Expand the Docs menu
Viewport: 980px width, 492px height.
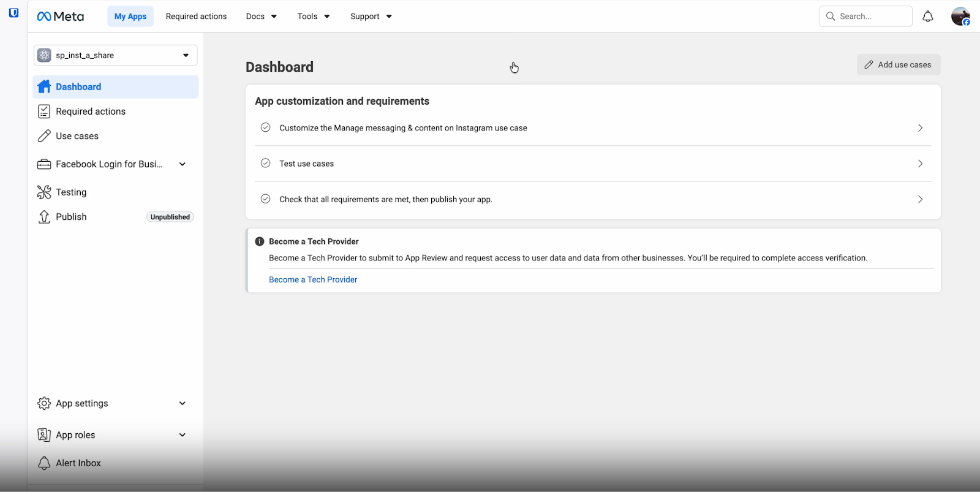[x=262, y=17]
